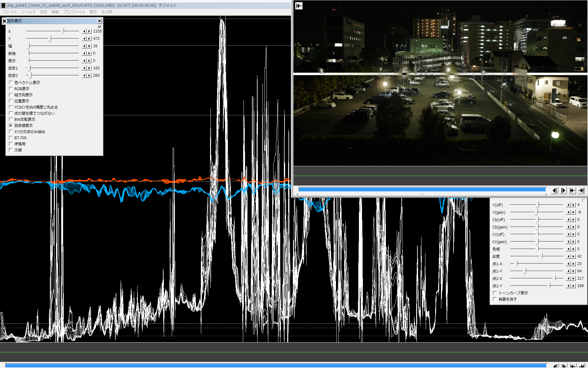Decrease 幅 value with left arrow stepper
Screen dimensions: 588x368
pyautogui.click(x=84, y=46)
